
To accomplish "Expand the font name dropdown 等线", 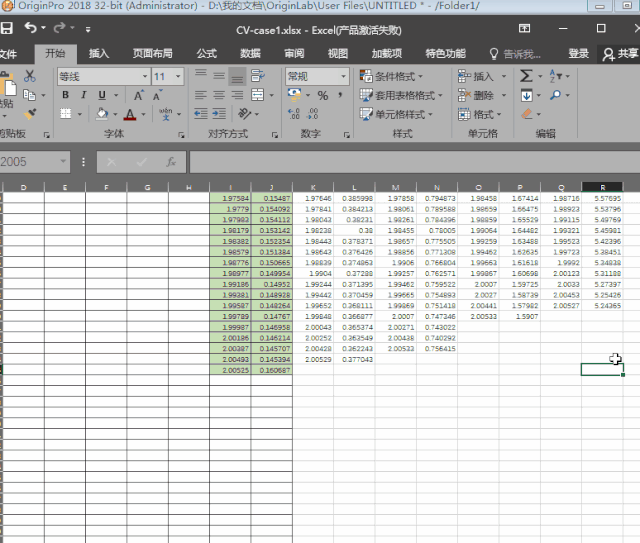I will [143, 77].
